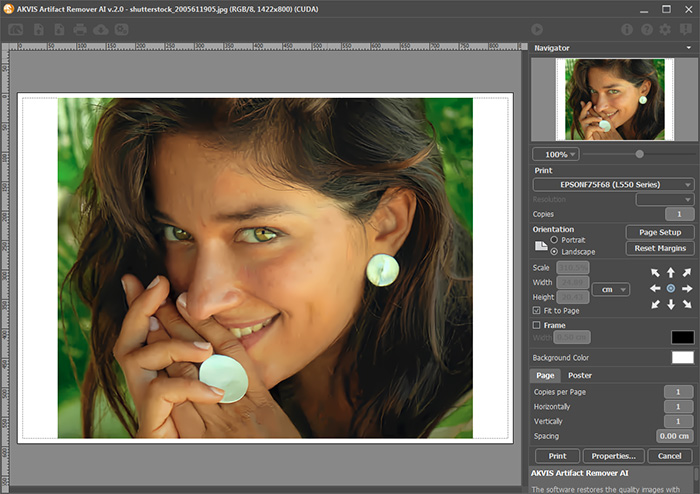This screenshot has width=700, height=494.
Task: Click the down arrow position icon
Action: pyautogui.click(x=670, y=305)
